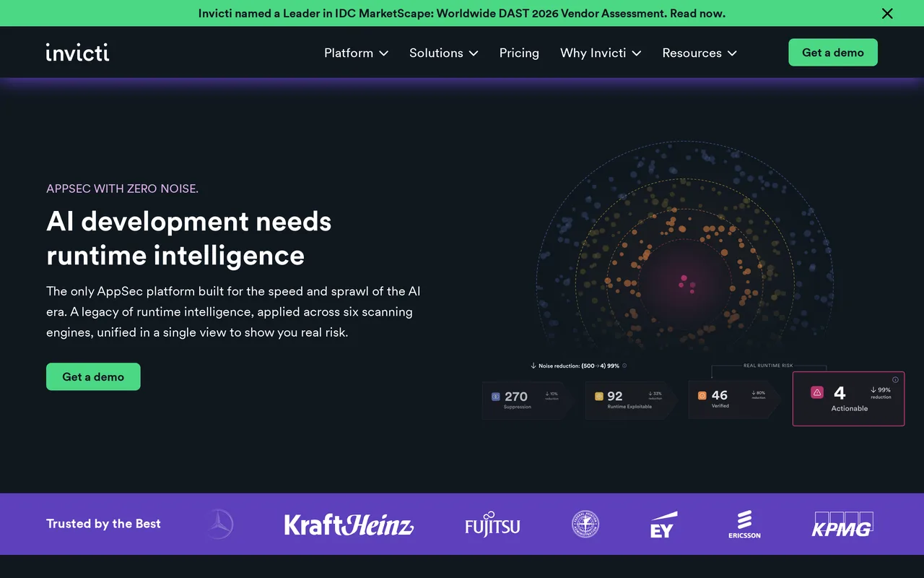This screenshot has height=578, width=924.
Task: Click the Fujitsu logo
Action: 492,526
